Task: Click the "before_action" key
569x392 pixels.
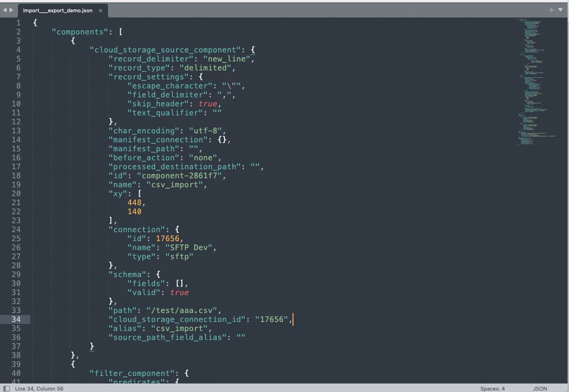Action: 144,157
